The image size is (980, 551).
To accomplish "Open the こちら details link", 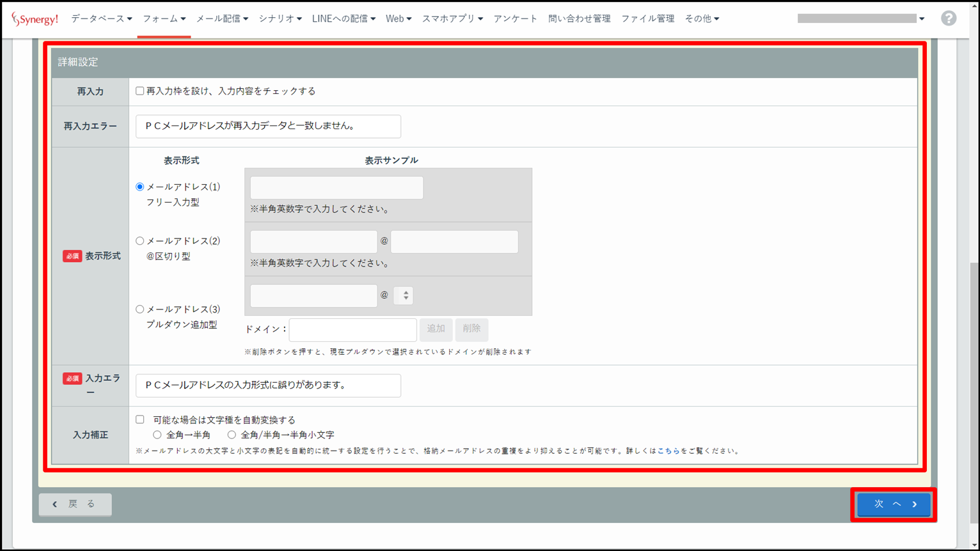I will click(x=668, y=451).
